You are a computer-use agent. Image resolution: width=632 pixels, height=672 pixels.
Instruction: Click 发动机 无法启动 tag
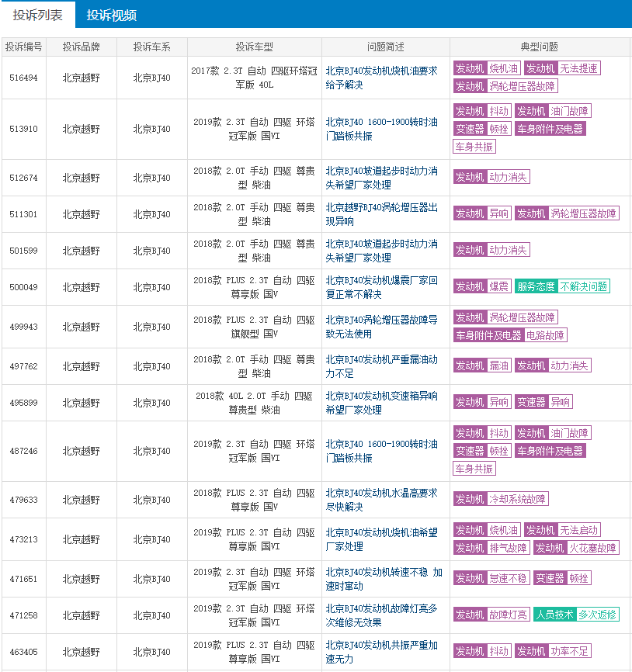coord(562,531)
